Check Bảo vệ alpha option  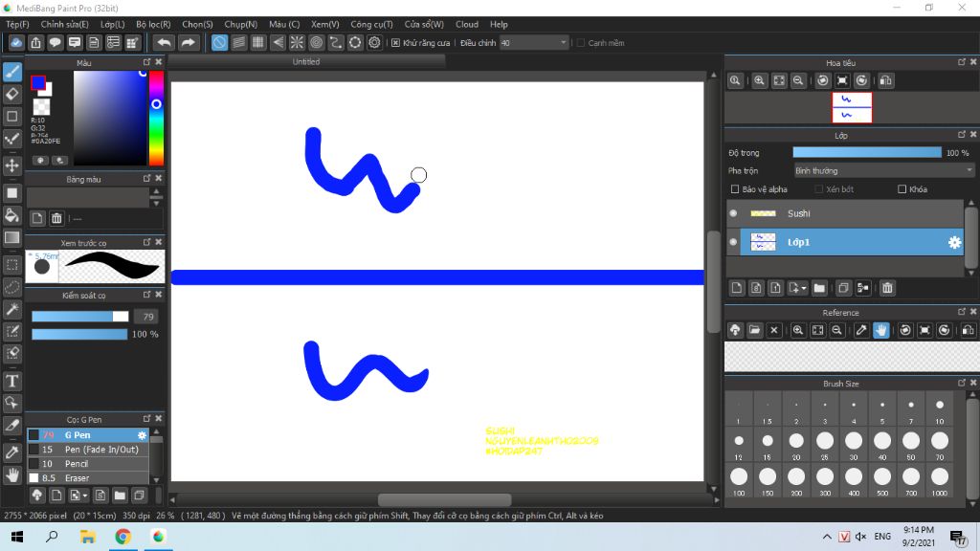pos(735,189)
